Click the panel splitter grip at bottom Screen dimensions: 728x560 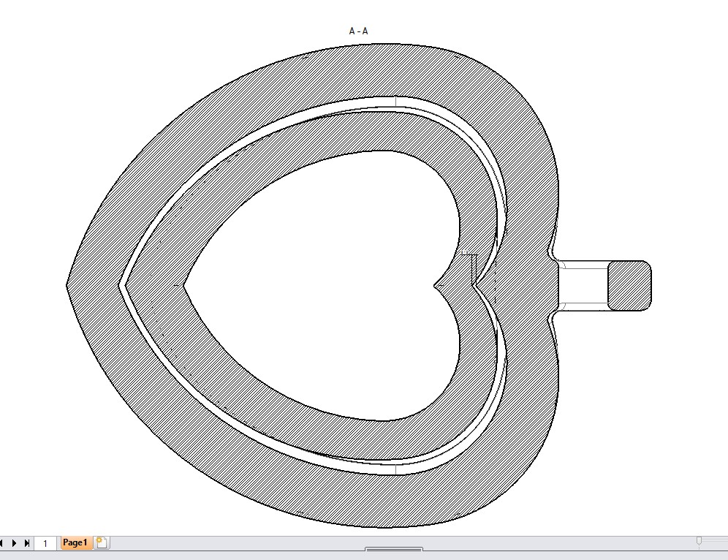394,549
